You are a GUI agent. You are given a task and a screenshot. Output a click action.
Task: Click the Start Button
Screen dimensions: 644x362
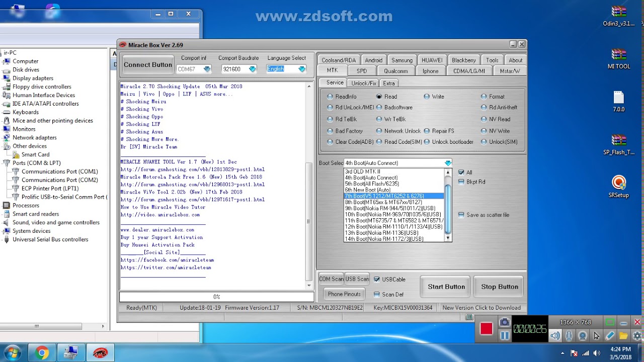(x=446, y=287)
